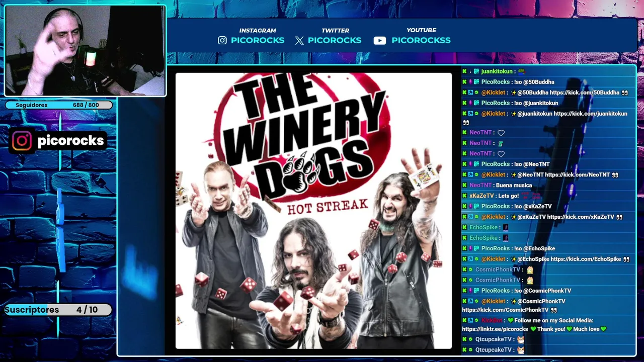Click the verified badge beside KickBot name
644x362 pixels.
[476, 320]
